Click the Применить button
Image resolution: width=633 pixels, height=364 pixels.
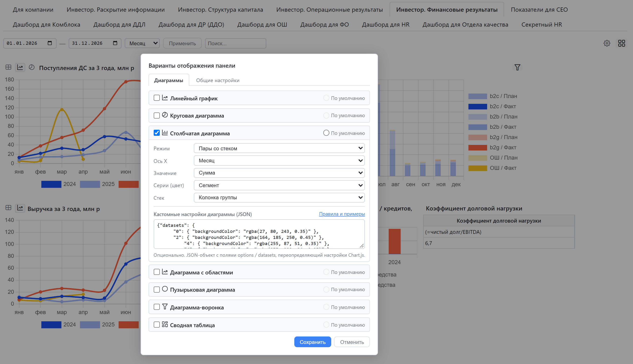coord(182,43)
